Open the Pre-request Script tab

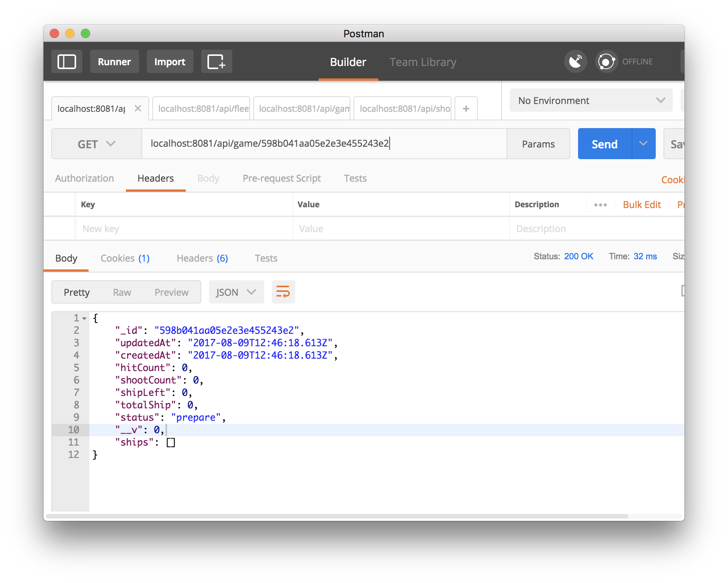coord(282,179)
